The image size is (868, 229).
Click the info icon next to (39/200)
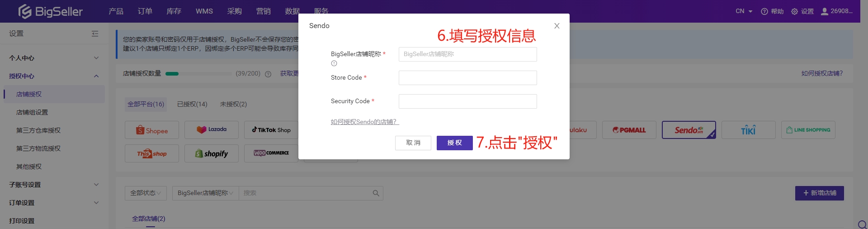tap(268, 74)
